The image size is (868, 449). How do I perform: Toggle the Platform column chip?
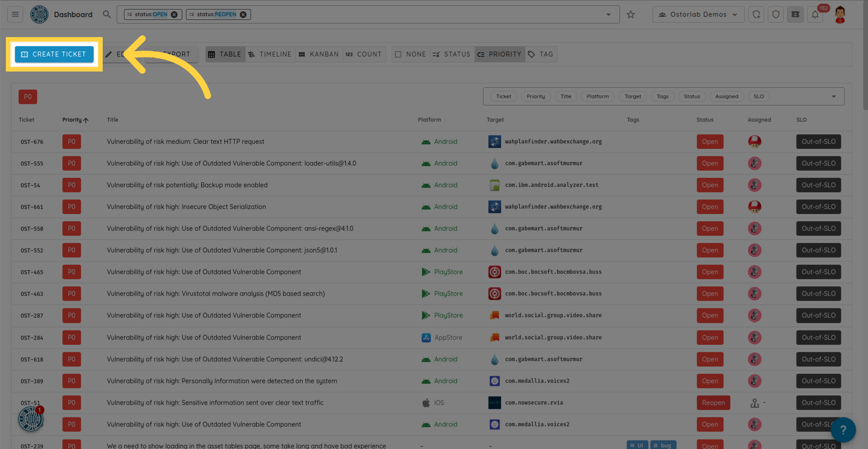coord(598,96)
